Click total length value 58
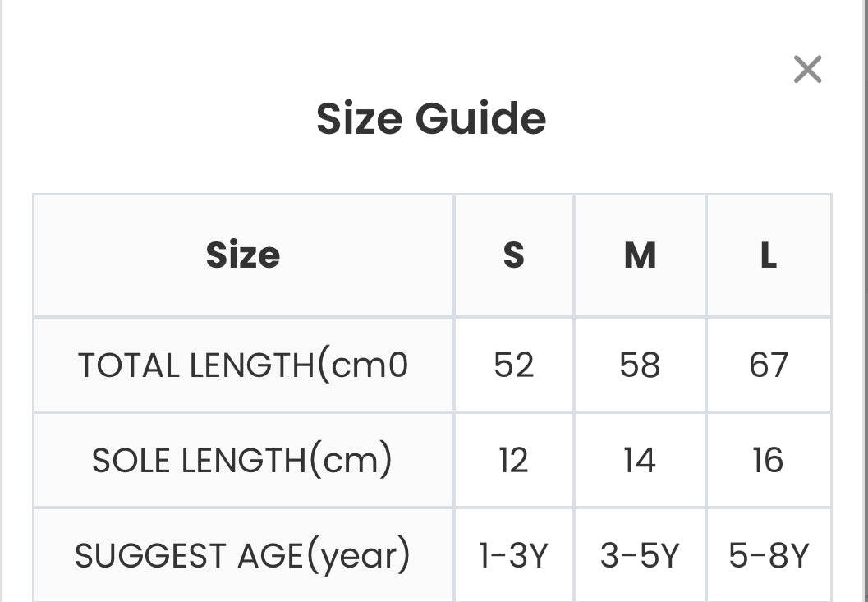Viewport: 868px width, 602px height. [x=640, y=365]
